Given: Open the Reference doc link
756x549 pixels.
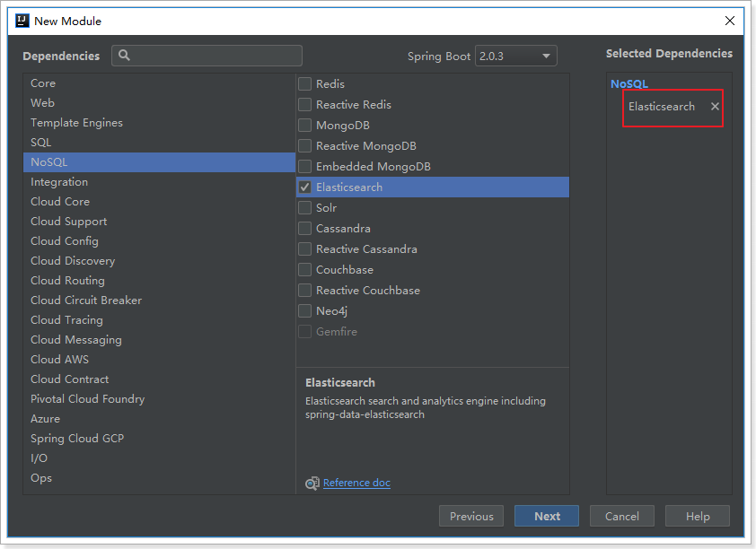Looking at the screenshot, I should click(x=356, y=483).
